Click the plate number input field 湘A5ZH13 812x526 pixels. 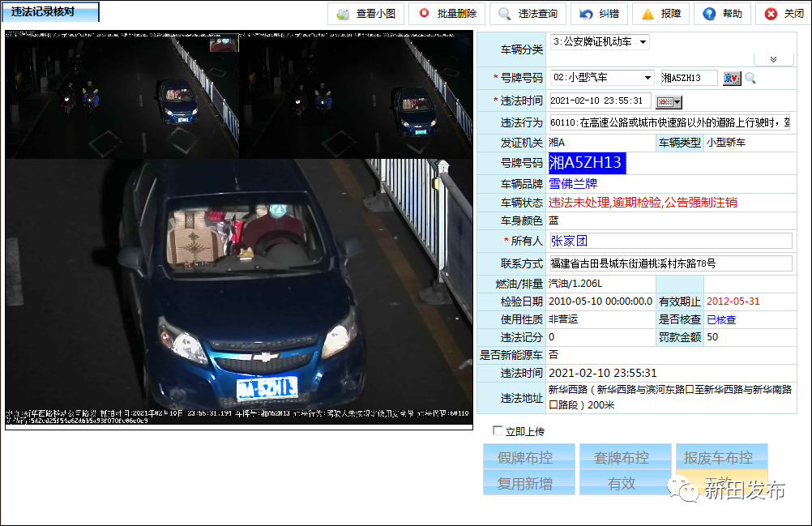689,78
